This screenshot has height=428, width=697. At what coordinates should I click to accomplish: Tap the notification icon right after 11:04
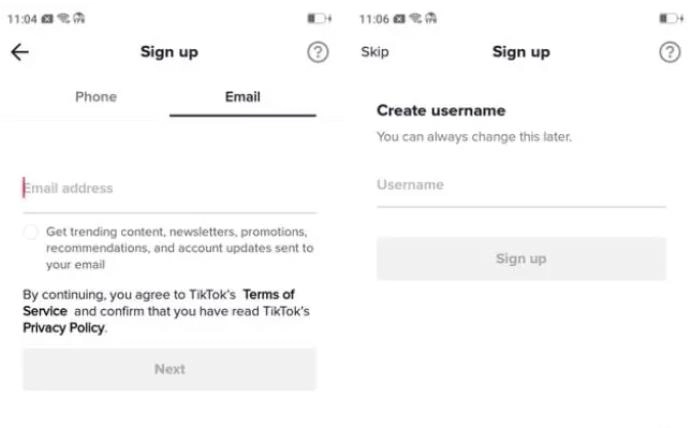tap(46, 19)
